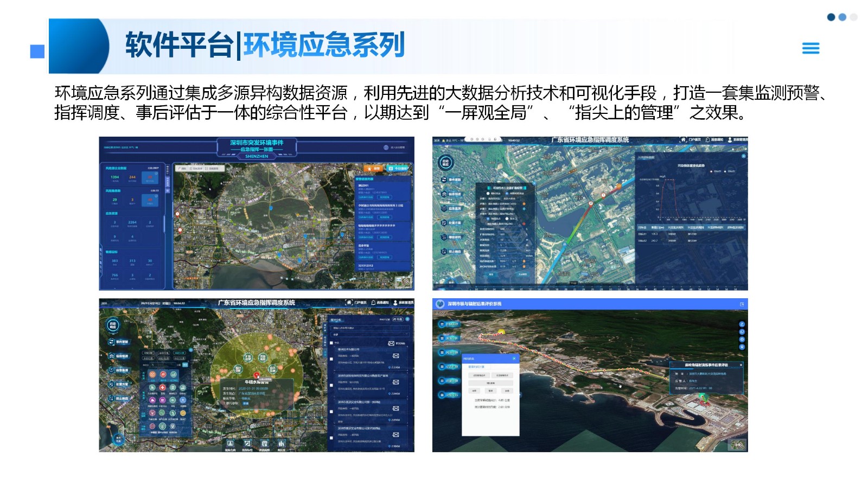This screenshot has width=868, height=488.
Task: Select the tab in white route popup
Action: click(x=476, y=367)
